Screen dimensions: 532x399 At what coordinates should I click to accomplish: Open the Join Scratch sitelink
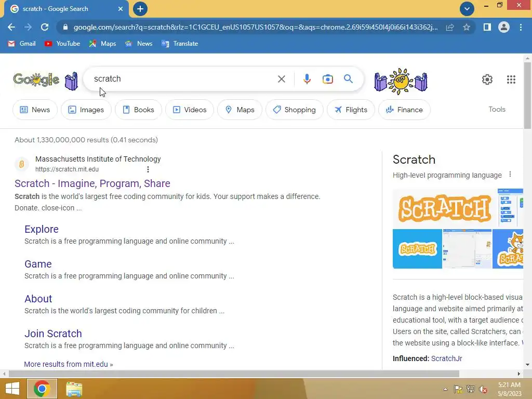point(53,334)
